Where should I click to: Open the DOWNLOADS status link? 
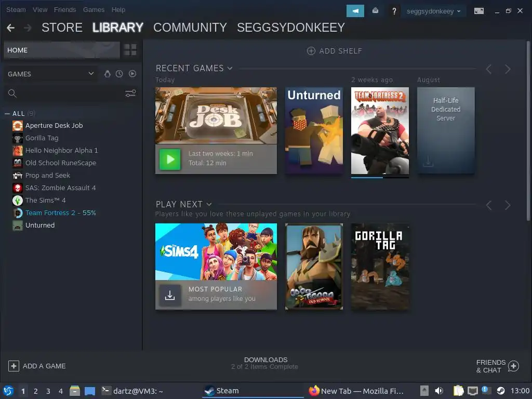point(265,363)
